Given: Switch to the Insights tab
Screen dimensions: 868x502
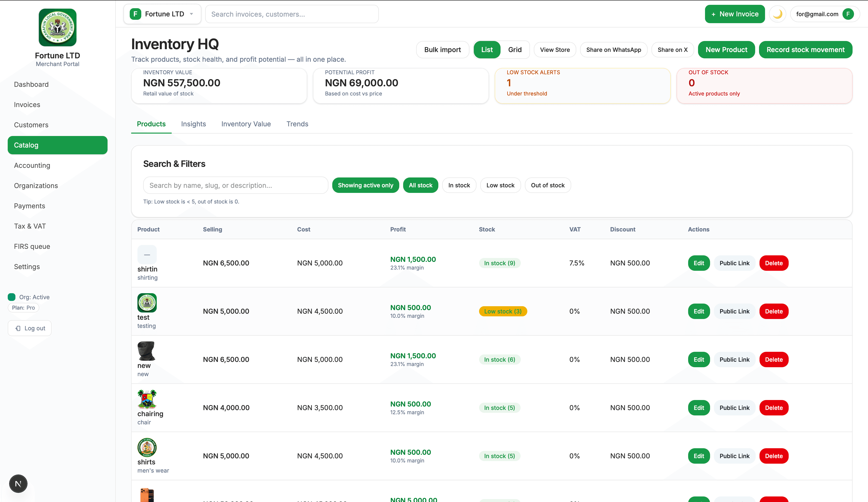Looking at the screenshot, I should click(193, 124).
